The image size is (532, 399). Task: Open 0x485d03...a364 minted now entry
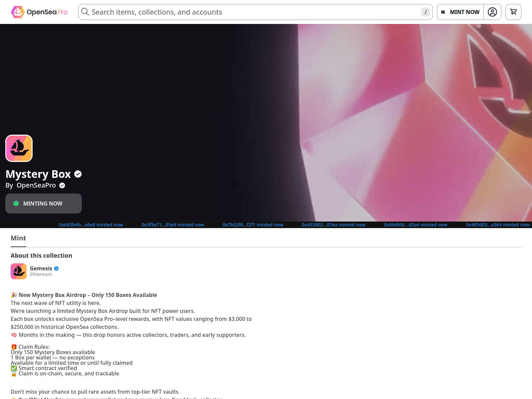(498, 225)
